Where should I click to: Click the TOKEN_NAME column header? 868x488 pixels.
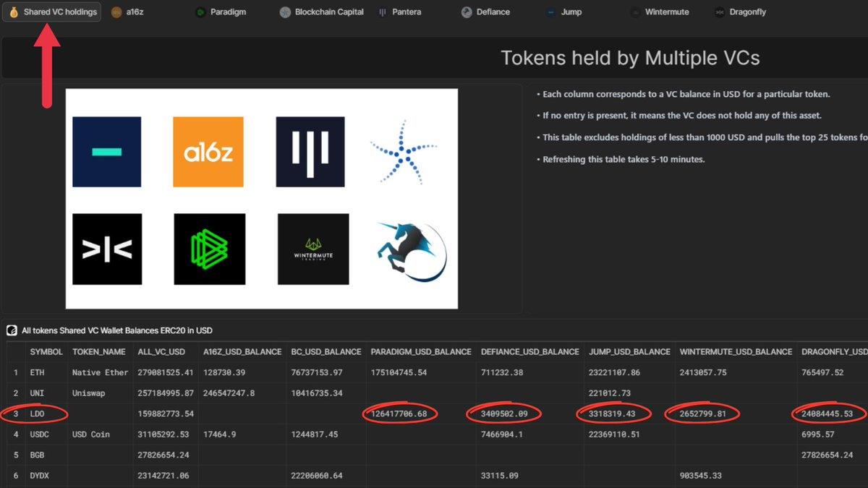click(x=99, y=352)
